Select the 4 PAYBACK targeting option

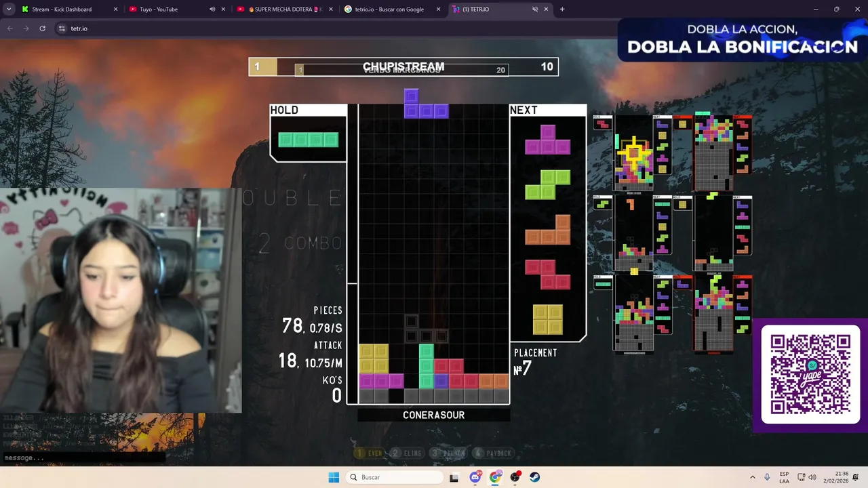[493, 453]
